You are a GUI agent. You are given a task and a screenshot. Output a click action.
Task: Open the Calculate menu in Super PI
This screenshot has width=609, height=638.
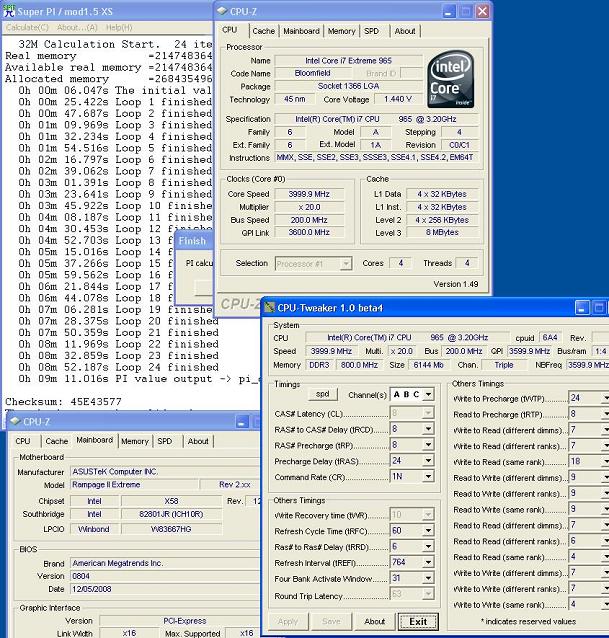pos(27,27)
